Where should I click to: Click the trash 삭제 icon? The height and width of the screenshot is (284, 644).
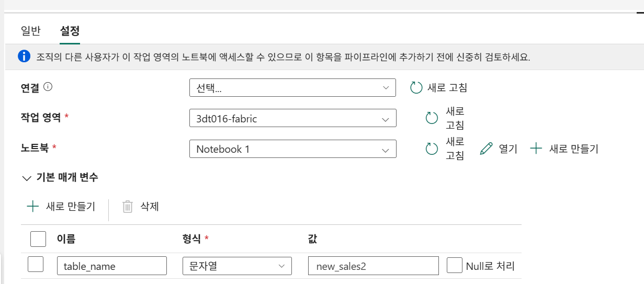click(x=128, y=207)
